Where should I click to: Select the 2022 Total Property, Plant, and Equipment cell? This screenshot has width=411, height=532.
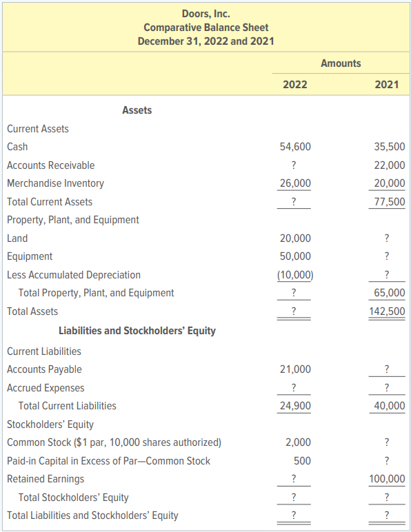pyautogui.click(x=294, y=292)
